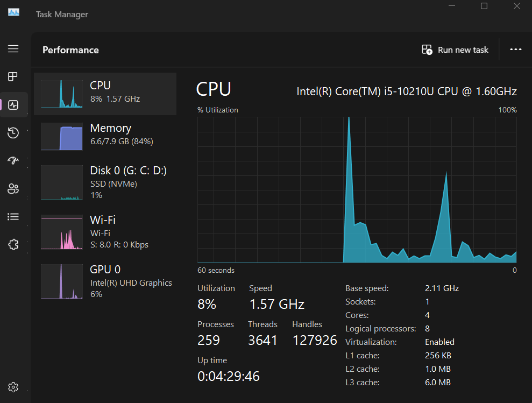Click Run new task button
The width and height of the screenshot is (532, 403).
455,50
